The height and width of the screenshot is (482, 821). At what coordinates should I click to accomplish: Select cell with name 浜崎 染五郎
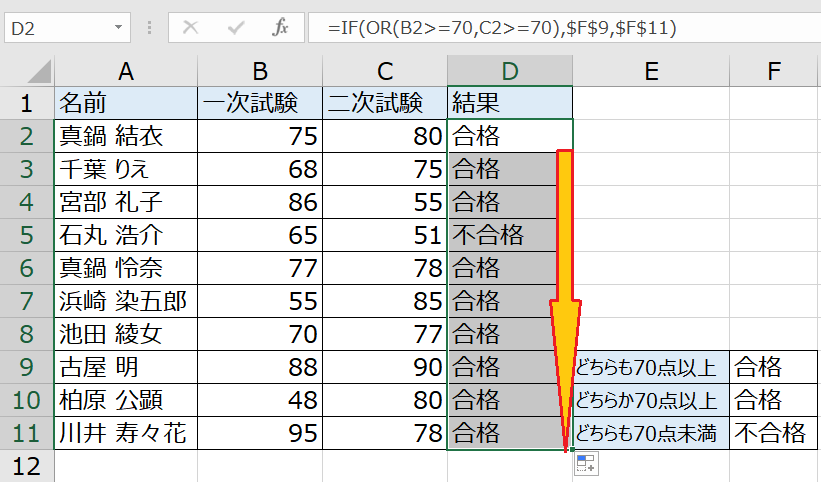pyautogui.click(x=126, y=301)
